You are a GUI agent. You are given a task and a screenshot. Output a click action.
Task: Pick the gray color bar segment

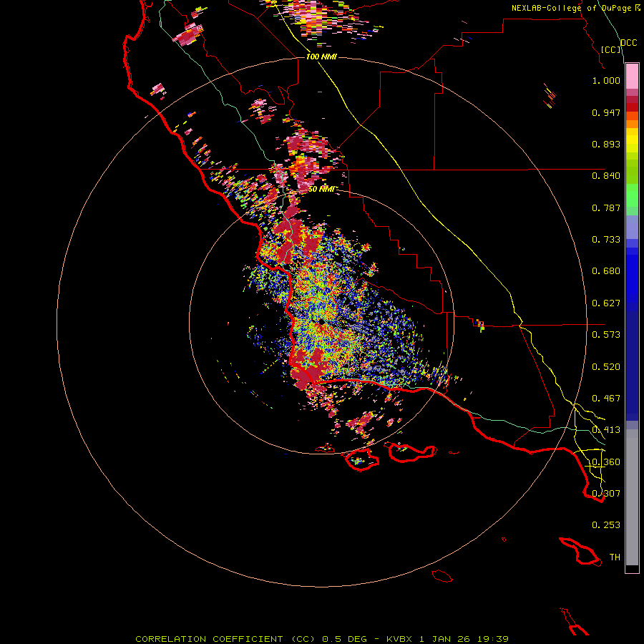[x=632, y=497]
